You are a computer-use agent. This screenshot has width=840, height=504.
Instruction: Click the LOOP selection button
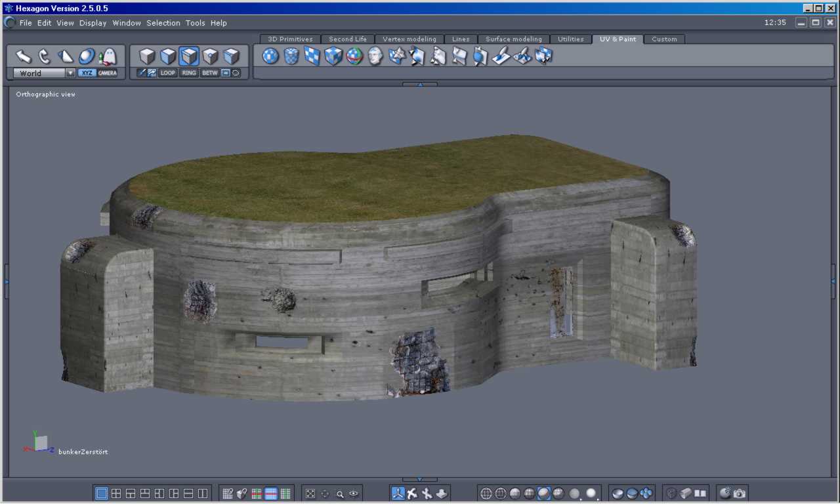click(168, 73)
